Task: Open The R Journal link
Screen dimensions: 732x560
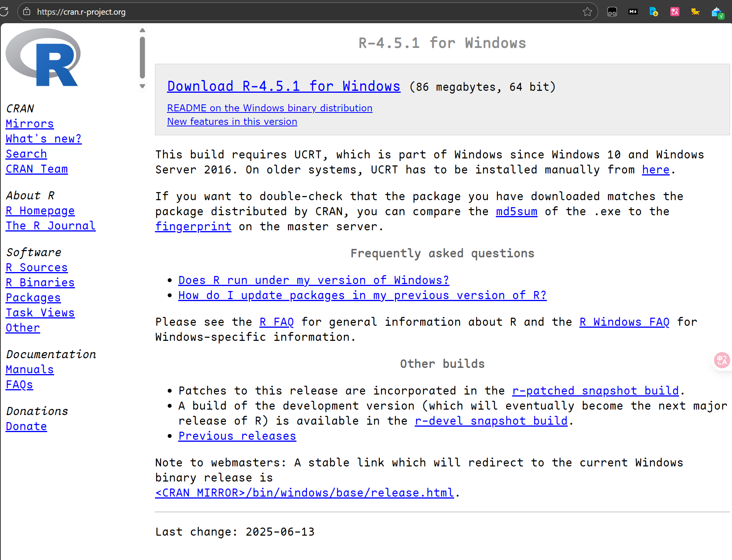Action: (51, 226)
